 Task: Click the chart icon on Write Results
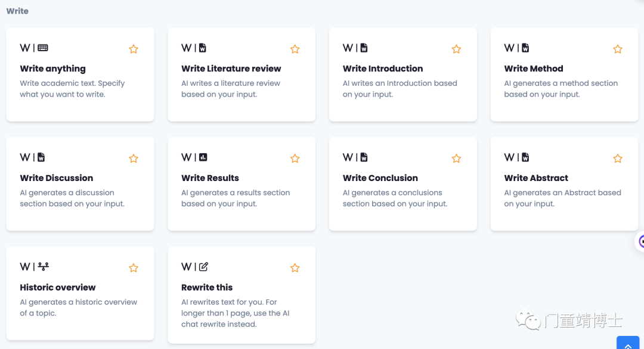click(x=203, y=157)
